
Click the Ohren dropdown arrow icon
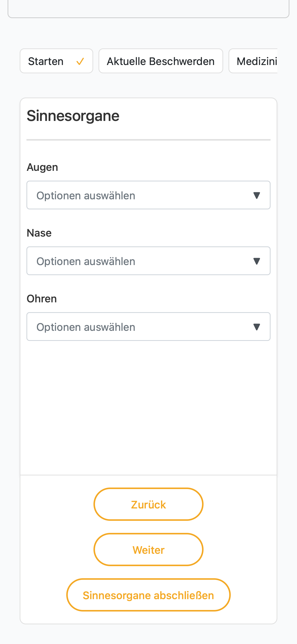pyautogui.click(x=256, y=327)
